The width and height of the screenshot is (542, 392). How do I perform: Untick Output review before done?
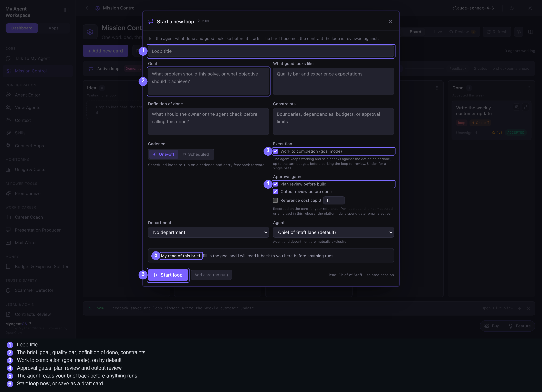coord(275,192)
